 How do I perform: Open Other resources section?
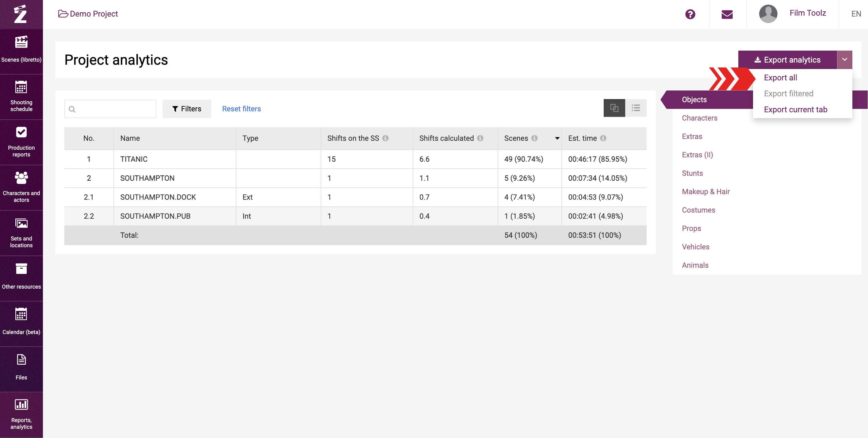pyautogui.click(x=21, y=279)
